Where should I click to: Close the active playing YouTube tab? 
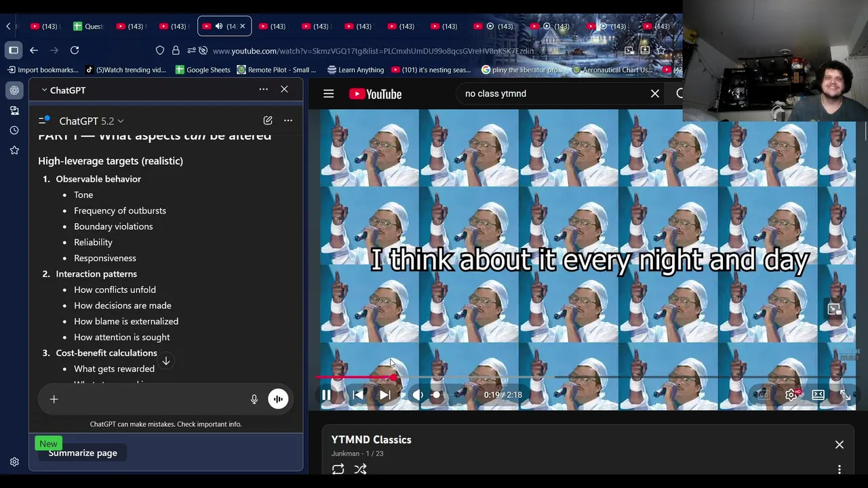[x=242, y=26]
